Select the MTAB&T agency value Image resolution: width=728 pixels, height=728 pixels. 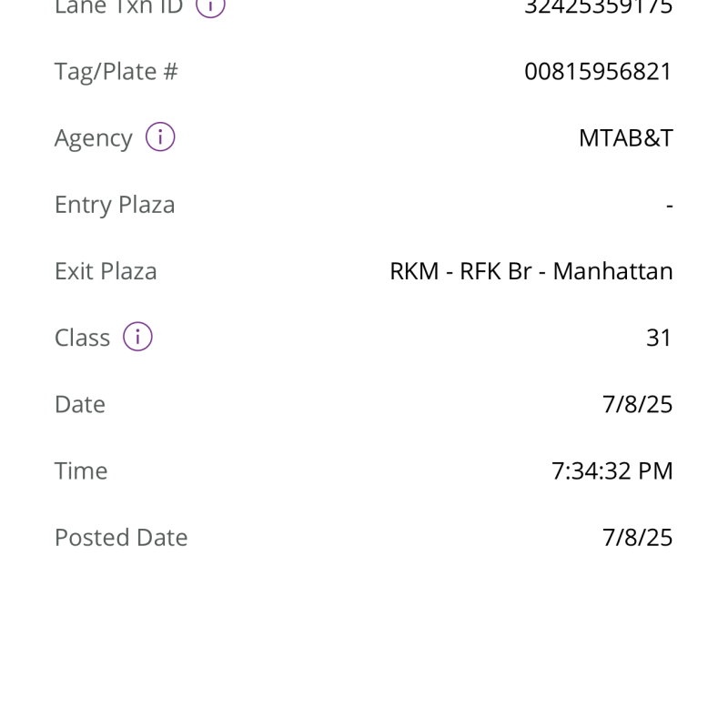[x=625, y=138]
